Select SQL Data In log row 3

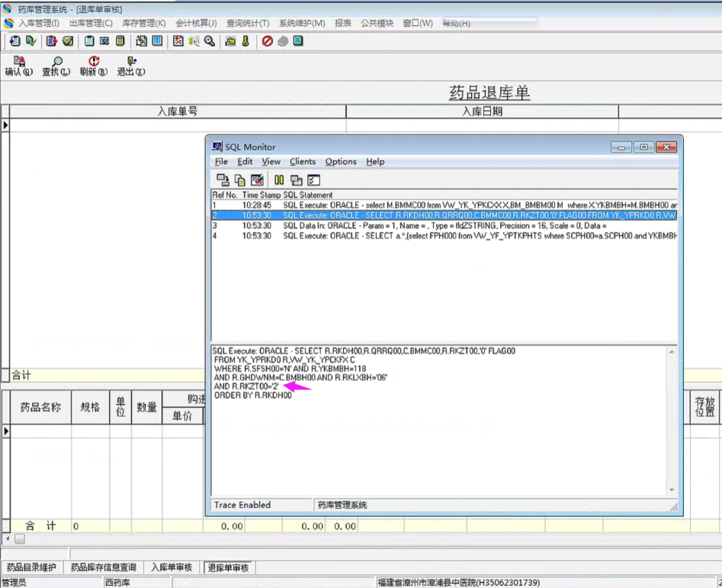tap(444, 226)
